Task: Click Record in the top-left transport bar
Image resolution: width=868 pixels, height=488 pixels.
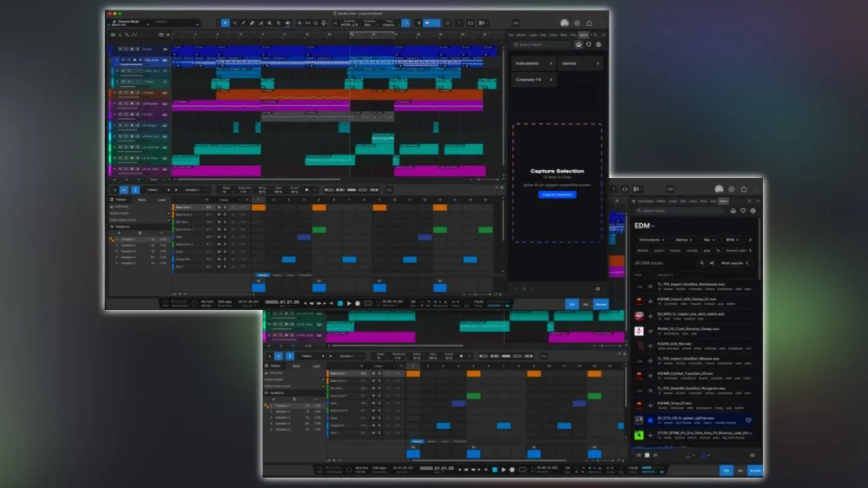Action: click(358, 303)
